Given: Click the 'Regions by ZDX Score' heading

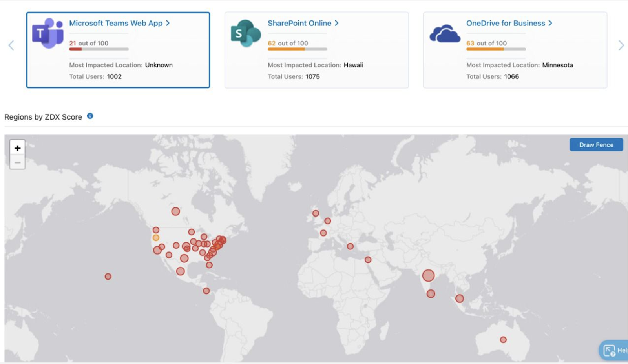Looking at the screenshot, I should click(x=43, y=117).
